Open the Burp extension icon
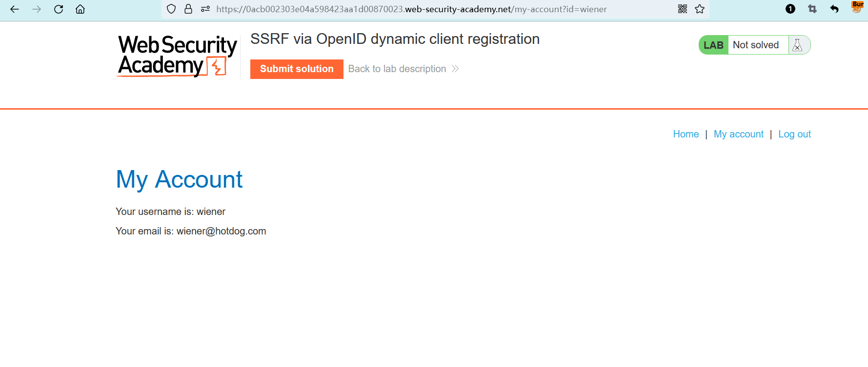The width and height of the screenshot is (868, 367). (x=857, y=7)
